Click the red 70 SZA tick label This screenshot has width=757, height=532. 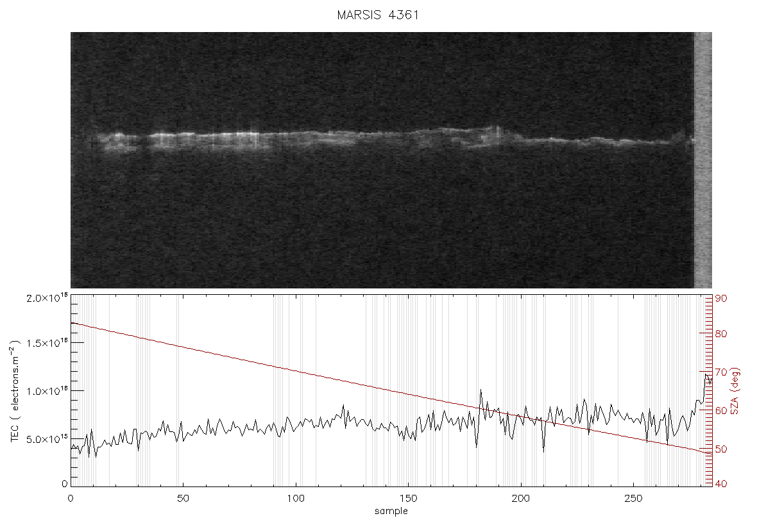[x=721, y=372]
